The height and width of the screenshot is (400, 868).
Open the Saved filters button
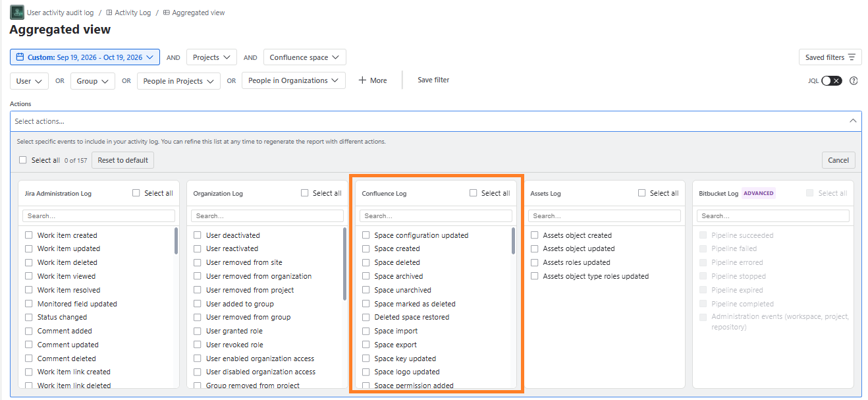[830, 57]
